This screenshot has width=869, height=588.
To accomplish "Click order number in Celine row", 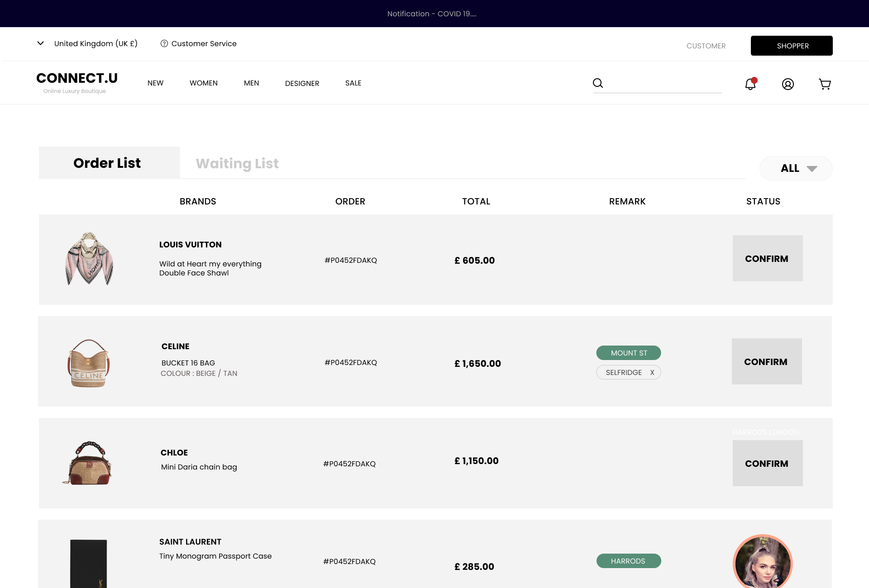I will pyautogui.click(x=351, y=362).
